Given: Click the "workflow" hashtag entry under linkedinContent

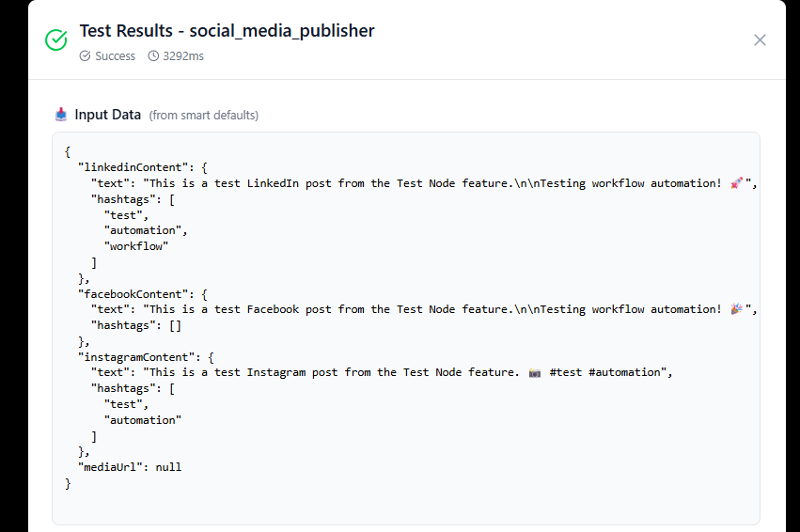Looking at the screenshot, I should [137, 246].
